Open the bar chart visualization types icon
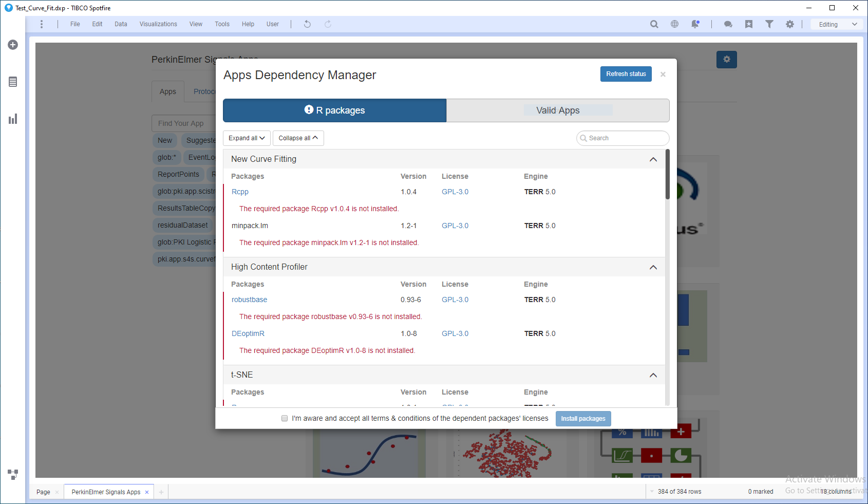 (x=13, y=119)
